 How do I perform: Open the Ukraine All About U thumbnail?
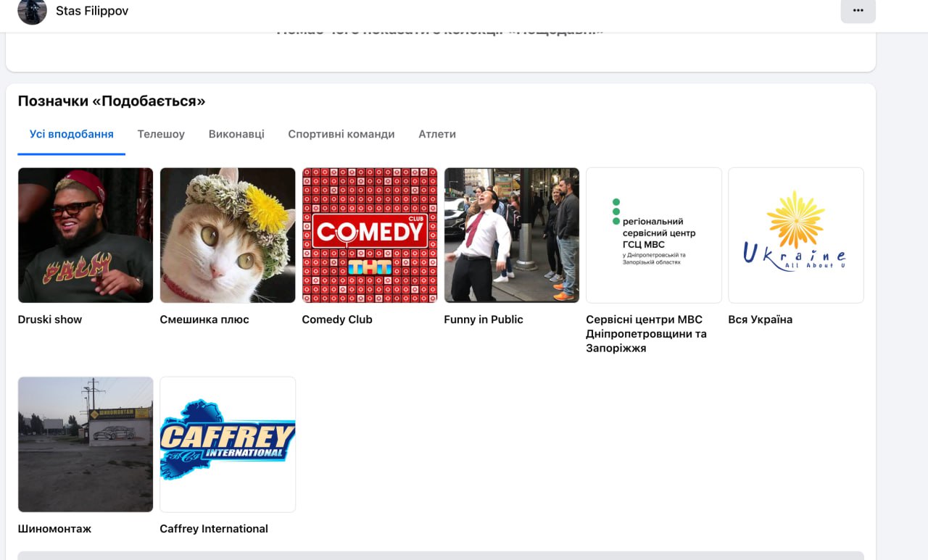coord(796,235)
